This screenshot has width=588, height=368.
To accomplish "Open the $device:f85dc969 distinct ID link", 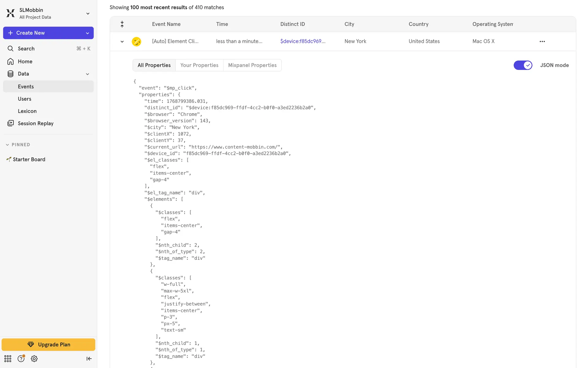I will pos(303,41).
